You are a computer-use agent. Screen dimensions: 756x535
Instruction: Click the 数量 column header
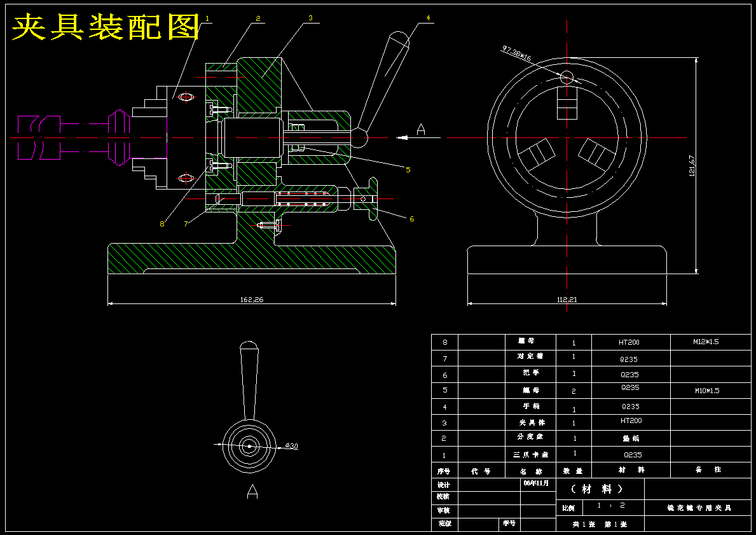pos(573,470)
